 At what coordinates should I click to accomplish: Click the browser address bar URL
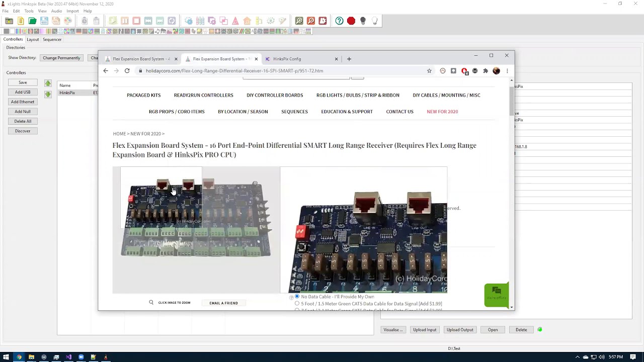[234, 71]
